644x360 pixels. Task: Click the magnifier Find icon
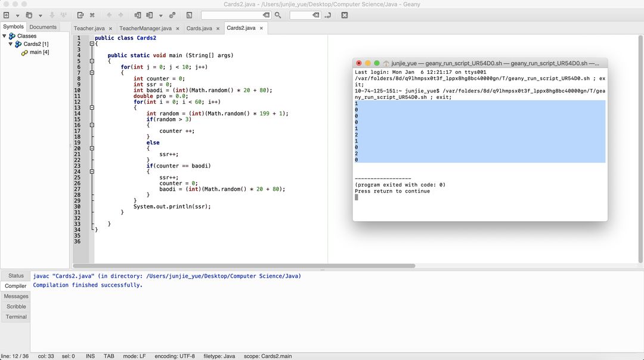coord(278,15)
